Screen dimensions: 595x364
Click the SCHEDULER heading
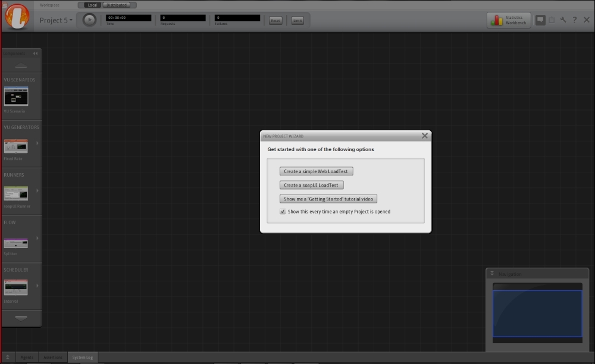click(16, 270)
